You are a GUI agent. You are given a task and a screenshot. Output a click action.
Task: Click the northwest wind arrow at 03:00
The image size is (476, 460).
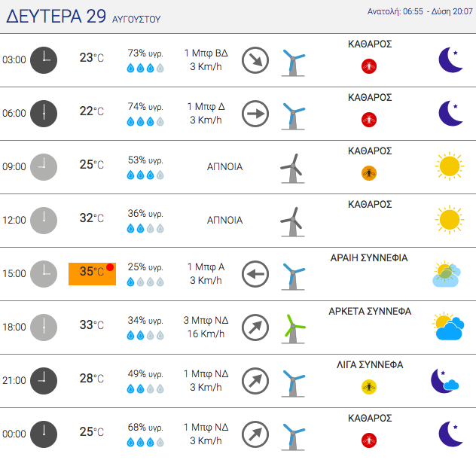(255, 60)
